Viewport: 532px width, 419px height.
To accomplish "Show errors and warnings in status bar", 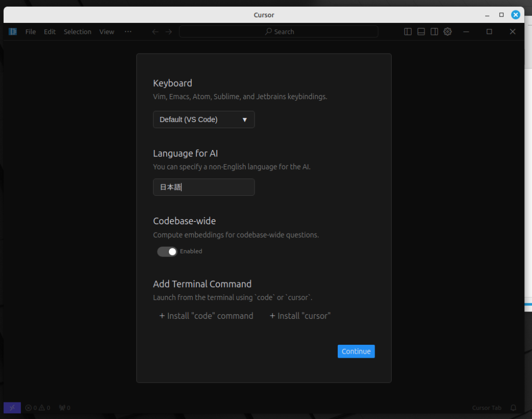I will pos(38,408).
